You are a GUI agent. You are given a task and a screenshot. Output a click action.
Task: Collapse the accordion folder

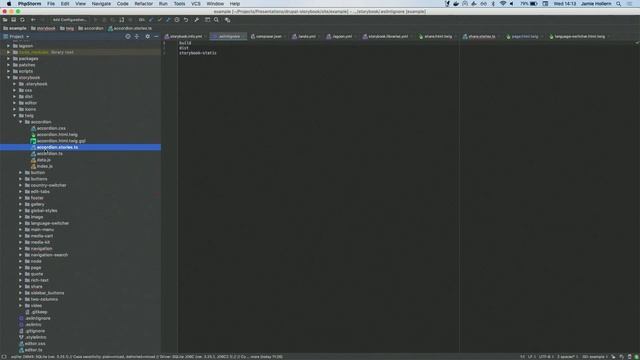pyautogui.click(x=21, y=122)
